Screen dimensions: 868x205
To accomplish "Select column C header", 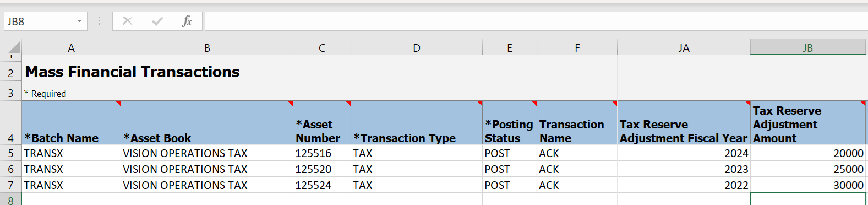I will 322,48.
